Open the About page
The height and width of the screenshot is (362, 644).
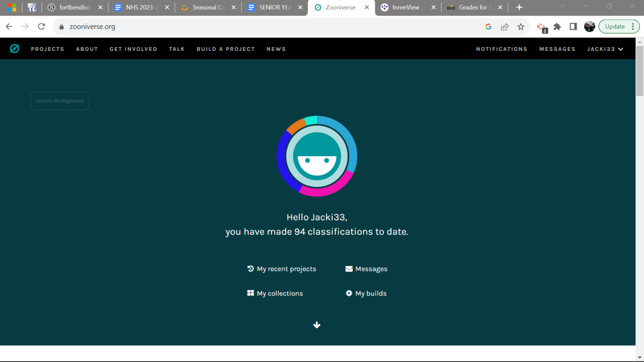(87, 49)
